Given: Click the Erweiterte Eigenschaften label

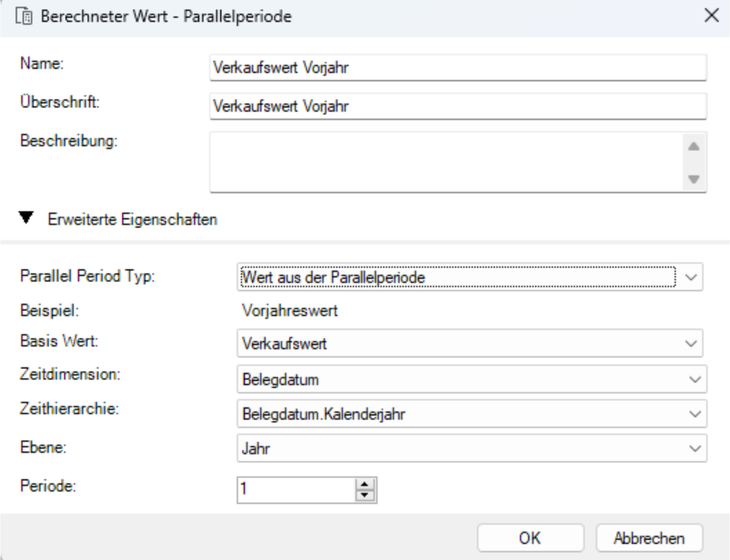Looking at the screenshot, I should tap(133, 219).
